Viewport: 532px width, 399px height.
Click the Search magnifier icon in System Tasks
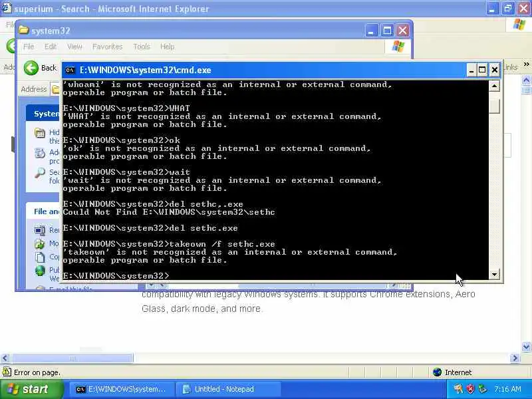pos(40,173)
